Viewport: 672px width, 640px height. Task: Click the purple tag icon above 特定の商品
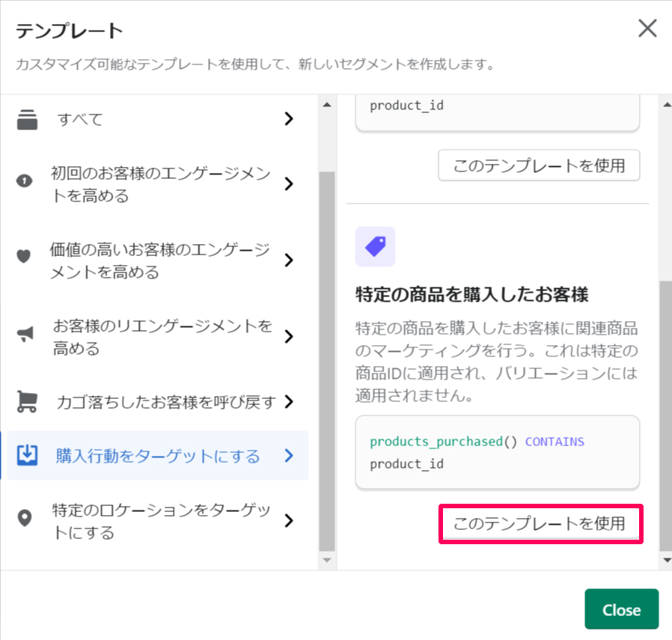coord(375,247)
